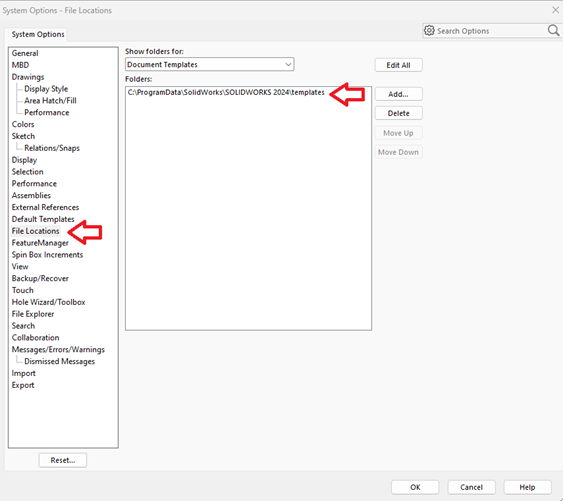Select the Relations/Snaps sub-item under Sketch
The width and height of the screenshot is (563, 501).
click(52, 148)
